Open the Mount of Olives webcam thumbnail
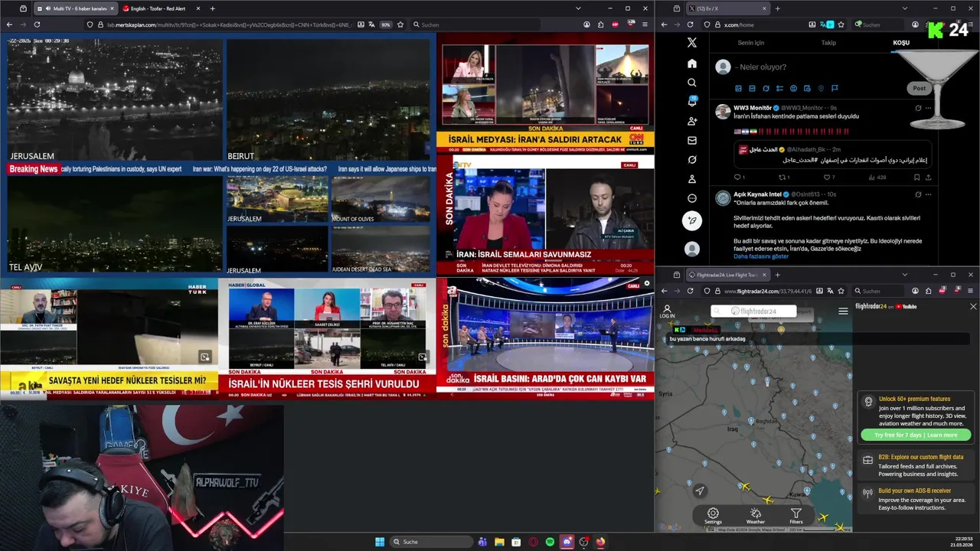The height and width of the screenshot is (551, 980). (x=381, y=200)
